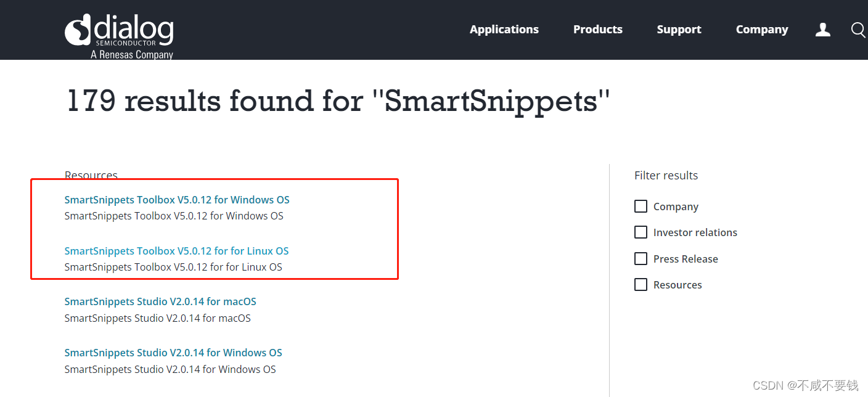Viewport: 868px width, 397px height.
Task: Tick the Resources filter checkbox
Action: [x=641, y=284]
